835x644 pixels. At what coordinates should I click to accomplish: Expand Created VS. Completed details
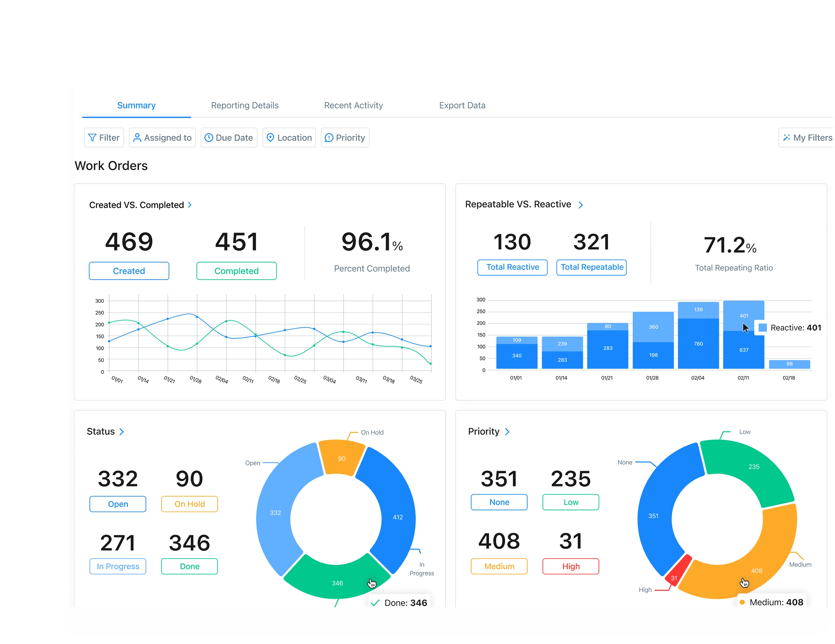[190, 205]
